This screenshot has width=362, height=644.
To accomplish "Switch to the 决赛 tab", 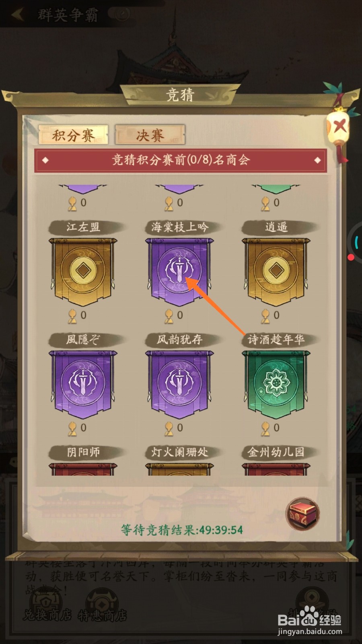I will (x=150, y=135).
